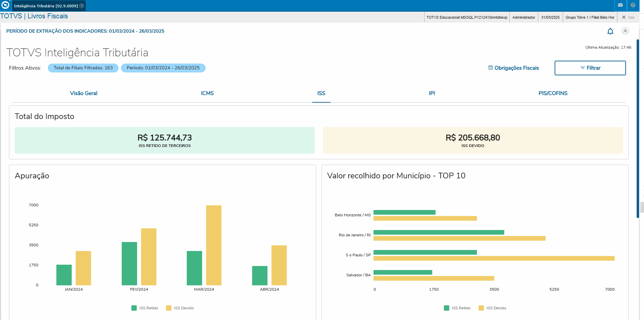This screenshot has width=644, height=320.
Task: Click the vertical page scrollbar
Action: (638, 128)
